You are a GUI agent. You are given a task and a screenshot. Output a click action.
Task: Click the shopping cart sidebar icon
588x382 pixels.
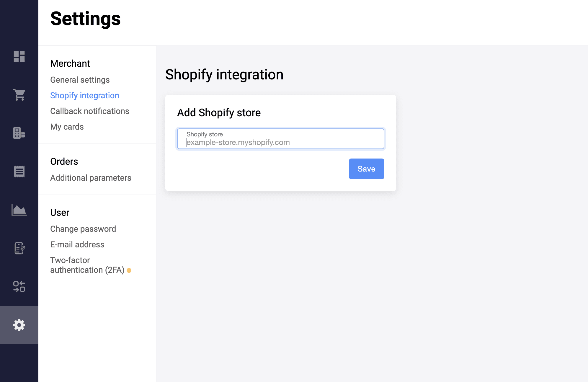coord(19,95)
